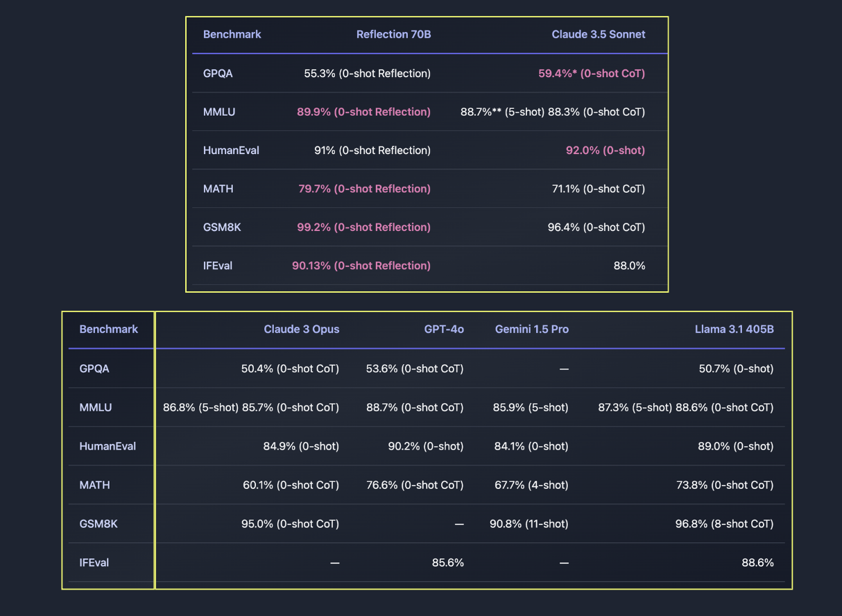Click the 88.0% IFEval cell for Claude 3.5 Sonnet
This screenshot has width=842, height=616.
click(x=629, y=266)
